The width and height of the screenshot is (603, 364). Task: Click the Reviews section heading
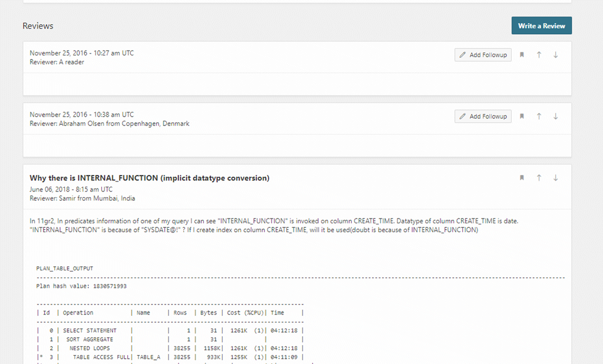38,26
